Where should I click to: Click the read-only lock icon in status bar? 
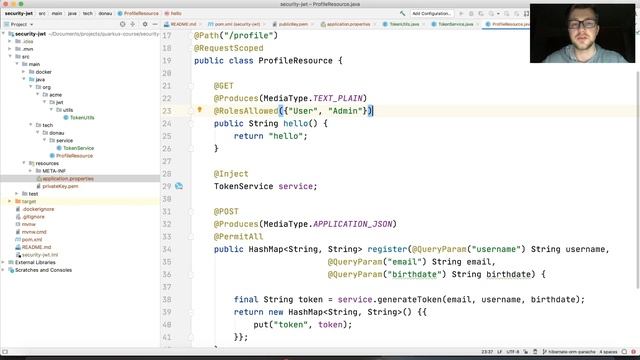point(526,352)
